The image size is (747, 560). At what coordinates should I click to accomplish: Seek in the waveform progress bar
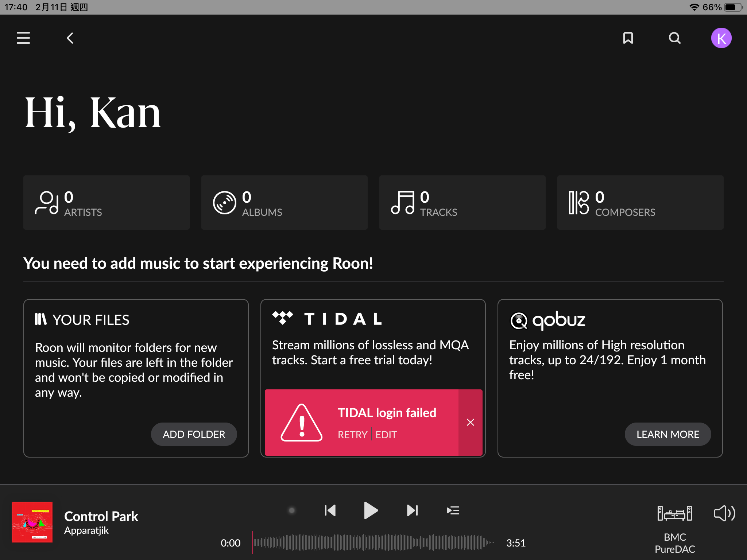click(373, 542)
